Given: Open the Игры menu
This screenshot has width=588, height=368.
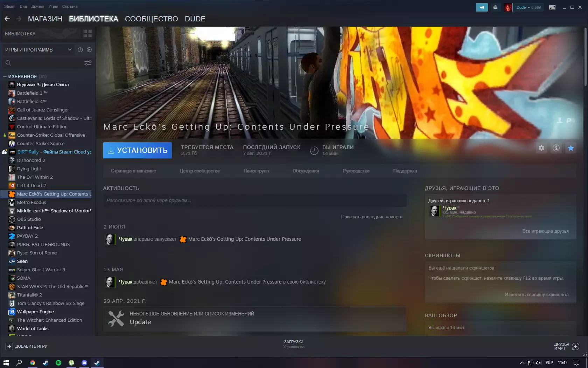Looking at the screenshot, I should click(53, 6).
